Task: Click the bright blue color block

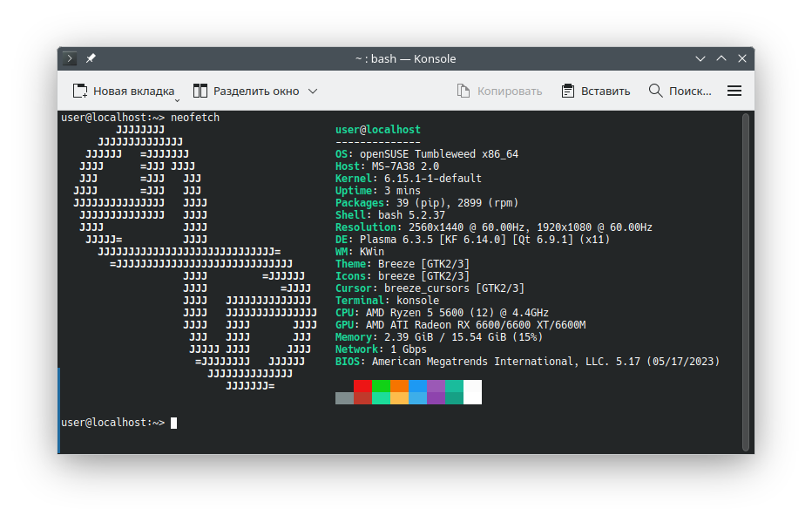Action: [417, 386]
